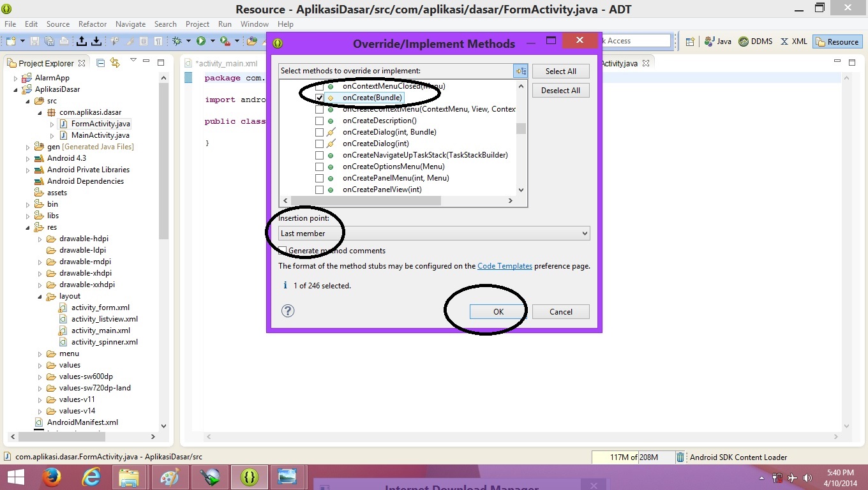Open File Explorer from the taskbar
This screenshot has width=868, height=490.
tap(130, 477)
